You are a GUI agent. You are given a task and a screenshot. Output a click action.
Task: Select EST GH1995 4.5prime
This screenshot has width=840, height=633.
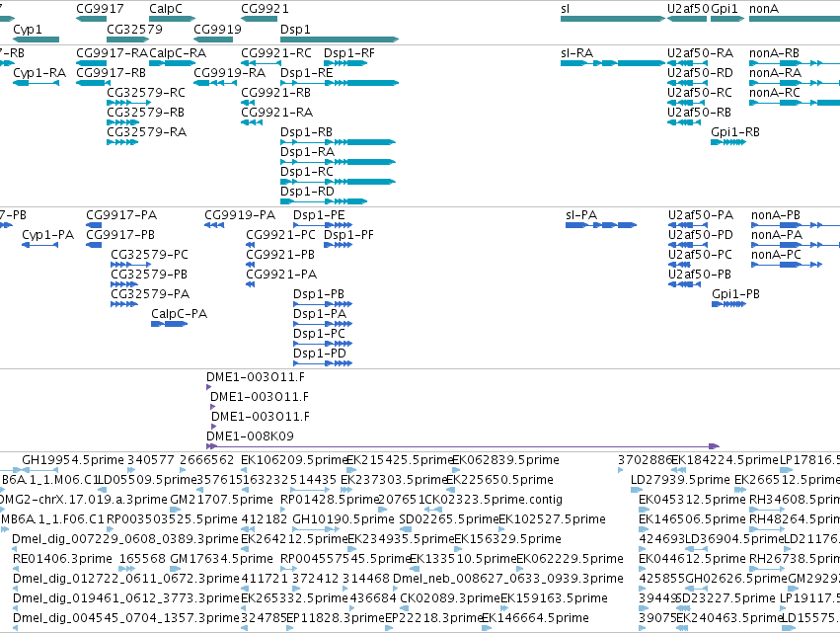click(73, 460)
